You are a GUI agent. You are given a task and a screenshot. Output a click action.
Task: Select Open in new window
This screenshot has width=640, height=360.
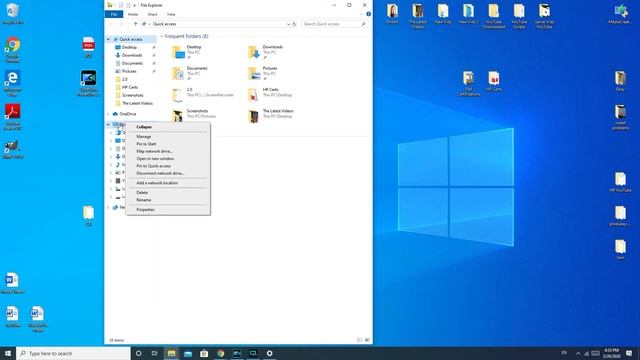pyautogui.click(x=155, y=159)
